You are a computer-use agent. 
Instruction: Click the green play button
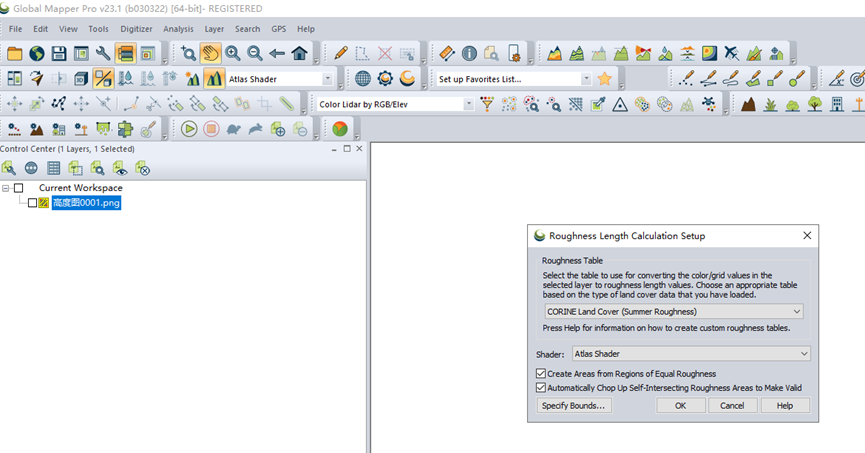coord(189,129)
